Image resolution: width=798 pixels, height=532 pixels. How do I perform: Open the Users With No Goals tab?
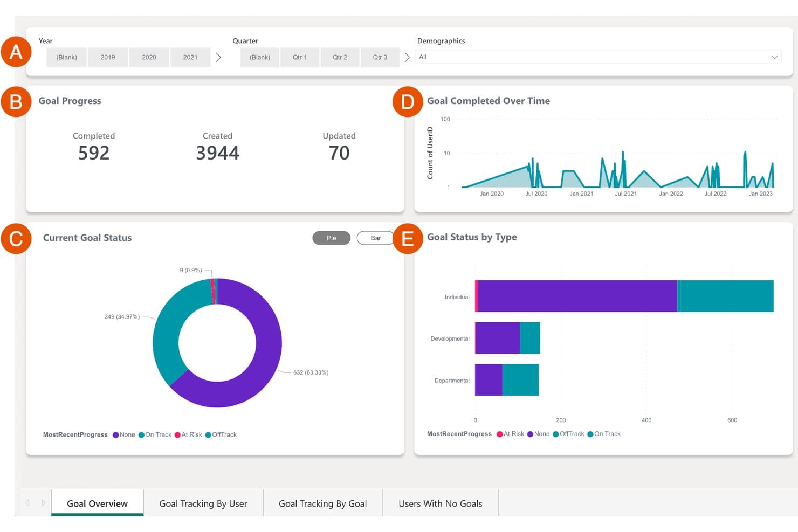441,503
